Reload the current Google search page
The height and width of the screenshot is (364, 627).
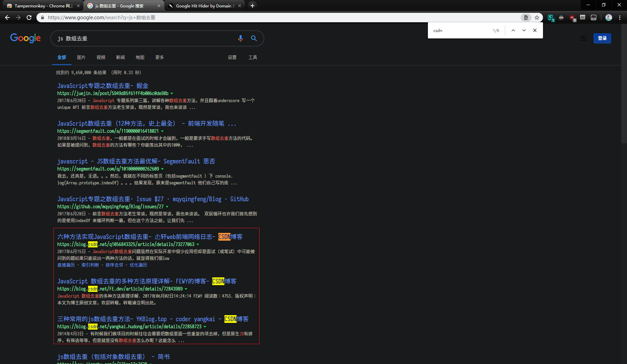coord(29,18)
